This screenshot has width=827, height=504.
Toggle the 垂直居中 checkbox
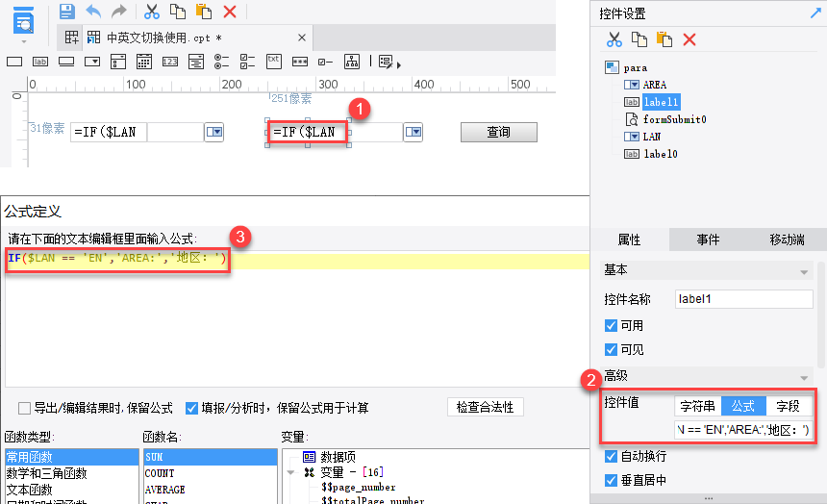point(611,480)
